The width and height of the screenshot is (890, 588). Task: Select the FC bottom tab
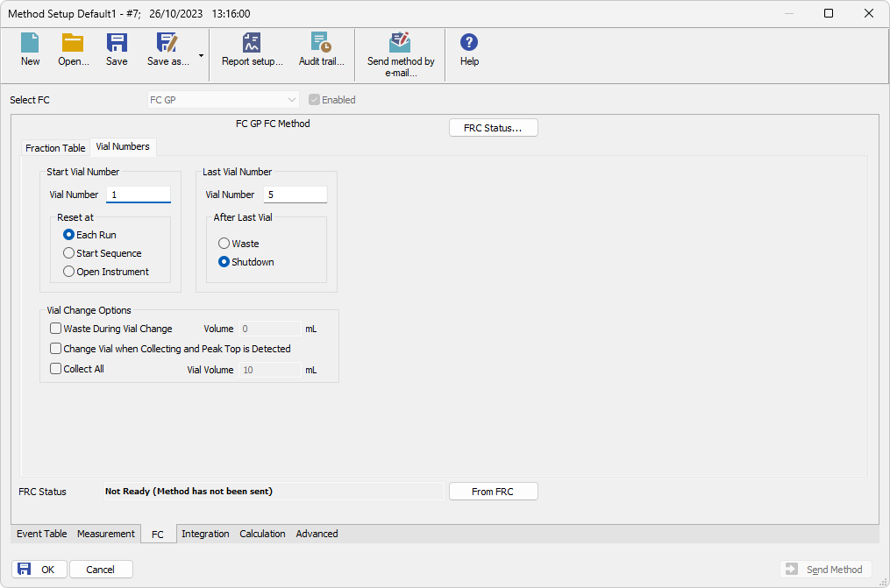pyautogui.click(x=158, y=535)
